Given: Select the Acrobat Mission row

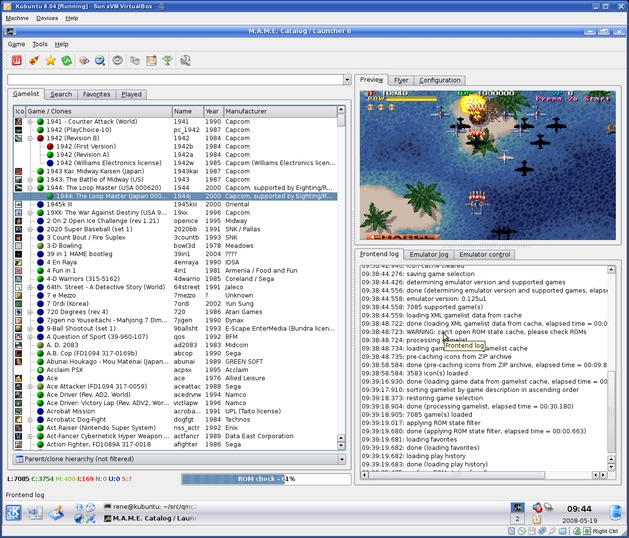Looking at the screenshot, I should coord(175,411).
